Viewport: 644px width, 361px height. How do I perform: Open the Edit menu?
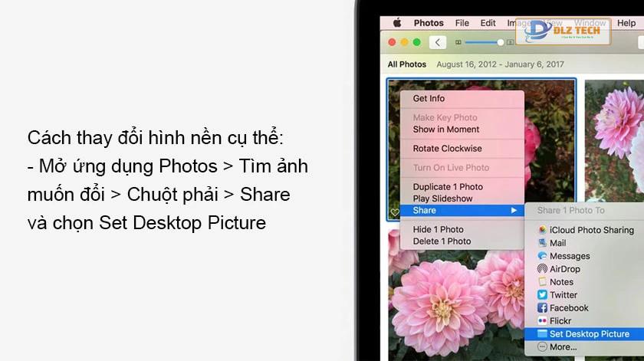point(488,23)
